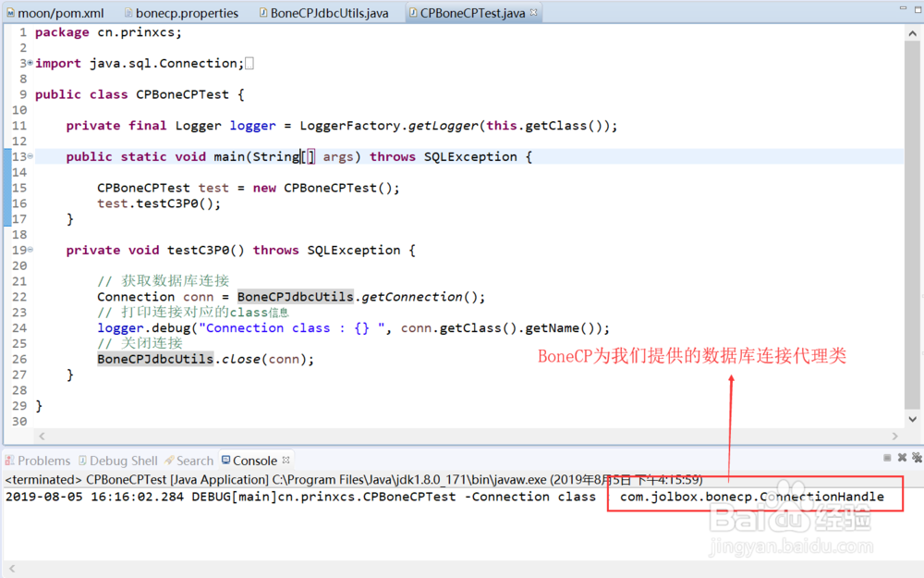Click the Console monitor tab icon

pyautogui.click(x=225, y=460)
